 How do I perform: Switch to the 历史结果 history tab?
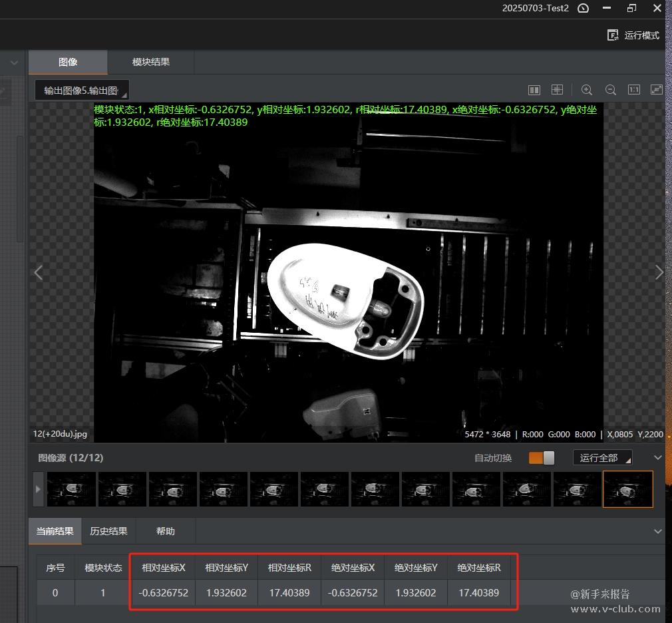[108, 531]
